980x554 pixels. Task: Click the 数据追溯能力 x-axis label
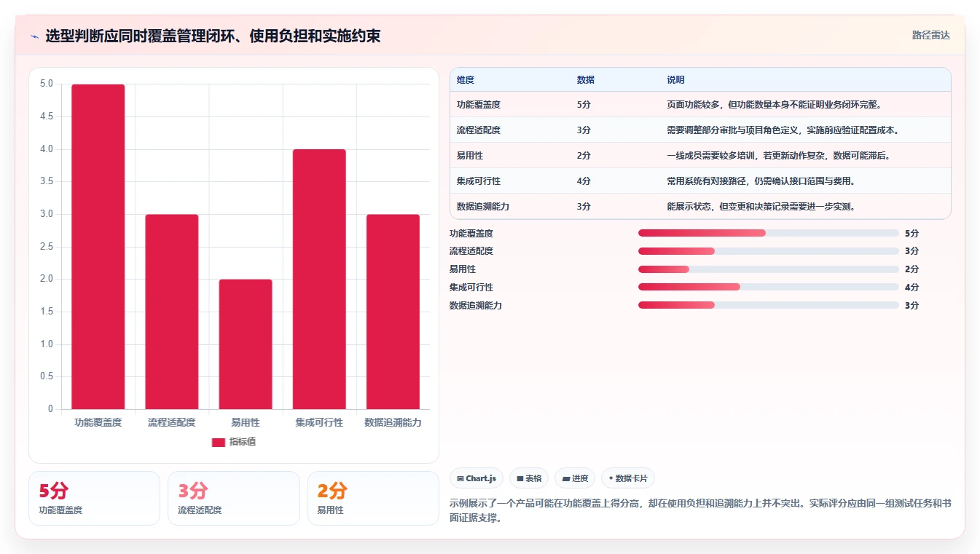[393, 422]
